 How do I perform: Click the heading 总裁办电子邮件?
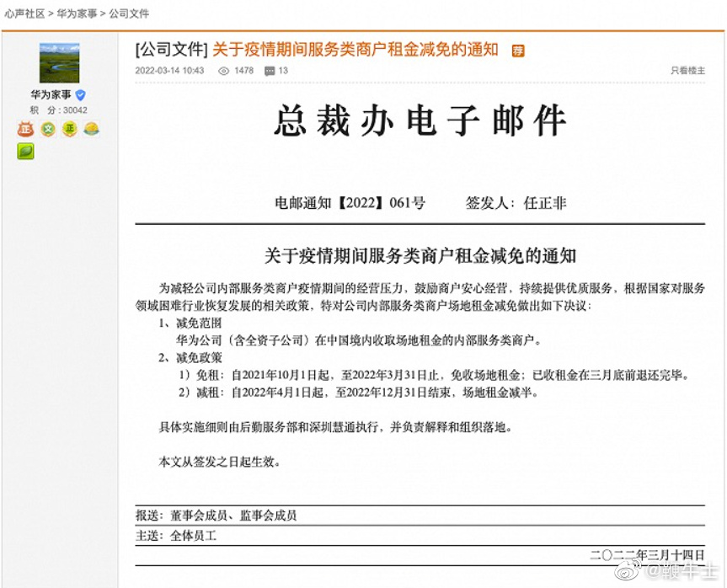(420, 120)
